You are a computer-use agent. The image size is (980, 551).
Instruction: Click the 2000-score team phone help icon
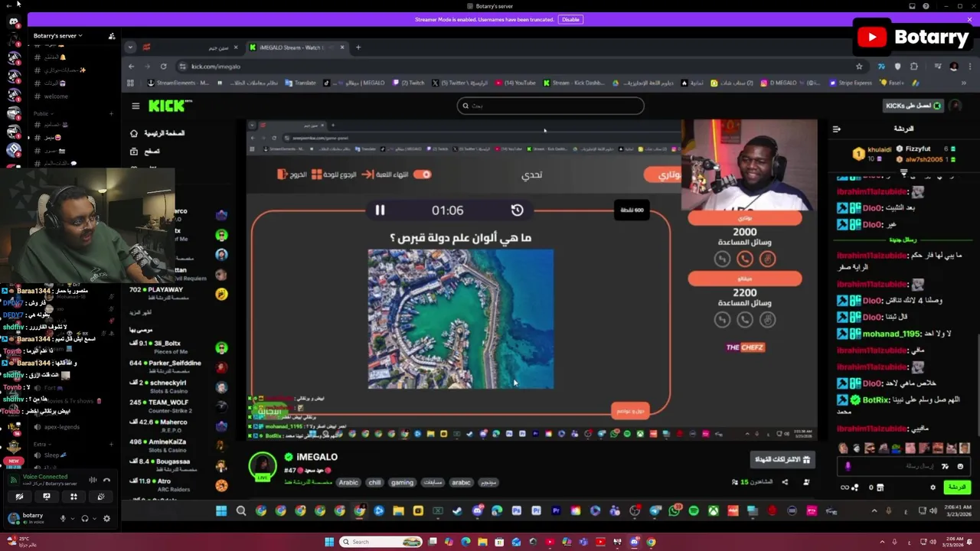(x=745, y=259)
